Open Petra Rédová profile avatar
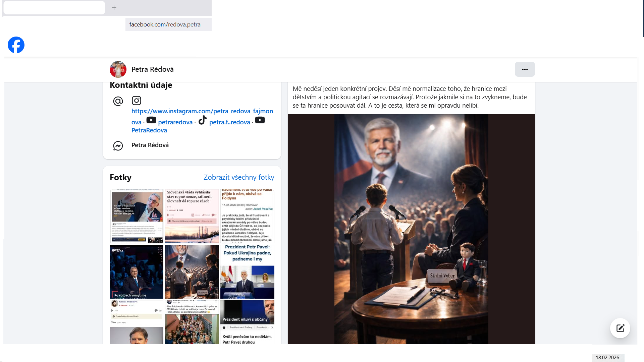 118,69
